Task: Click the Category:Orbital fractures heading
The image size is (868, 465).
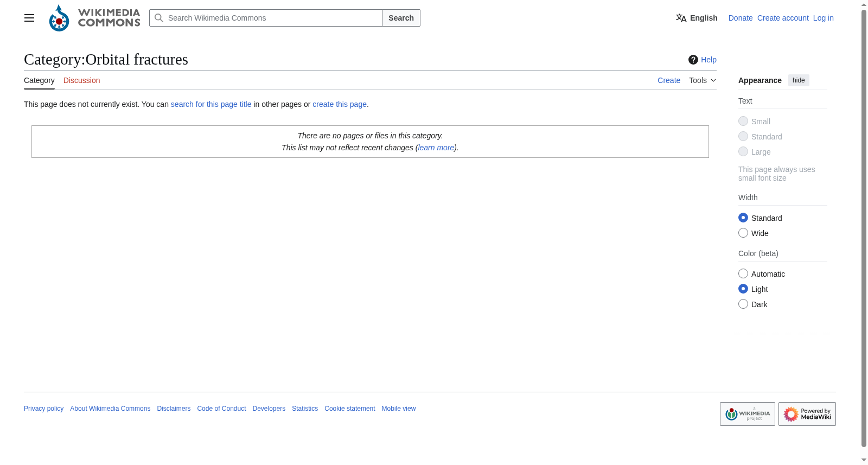Action: click(106, 59)
